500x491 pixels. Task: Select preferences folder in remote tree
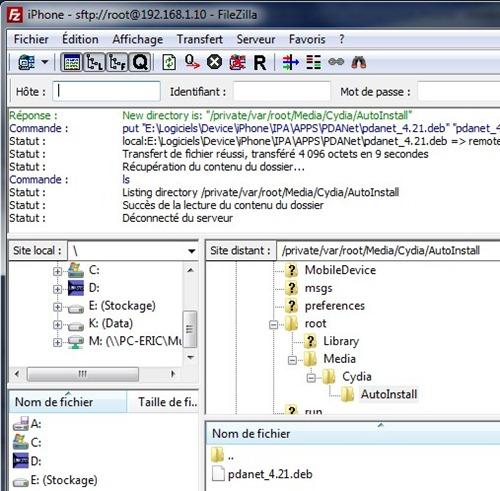tap(335, 306)
